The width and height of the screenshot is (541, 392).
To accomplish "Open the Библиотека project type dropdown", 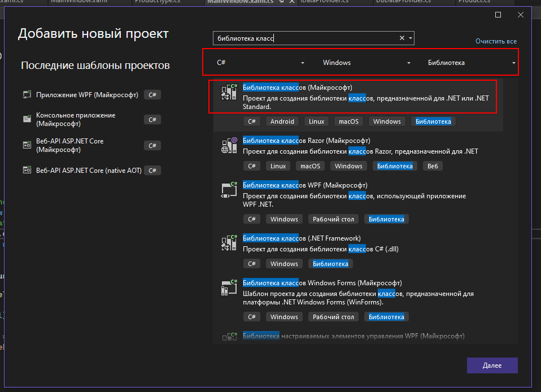I will pyautogui.click(x=472, y=63).
